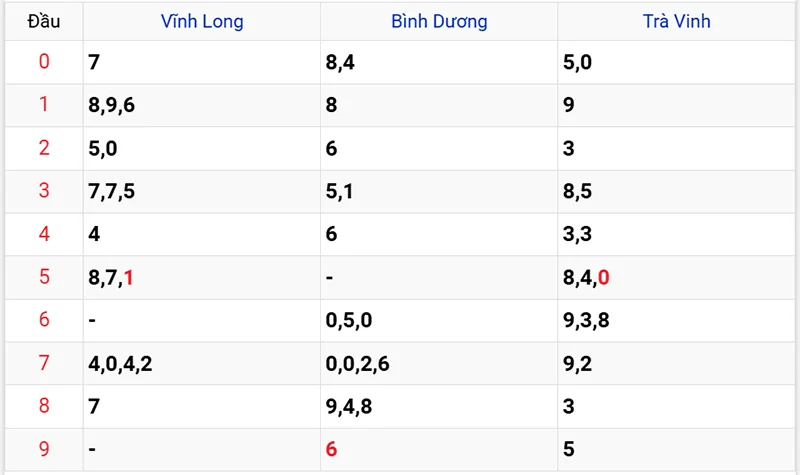Image resolution: width=800 pixels, height=475 pixels.
Task: Click the Vĩnh Long cell showing 8,7,1
Action: 111,277
